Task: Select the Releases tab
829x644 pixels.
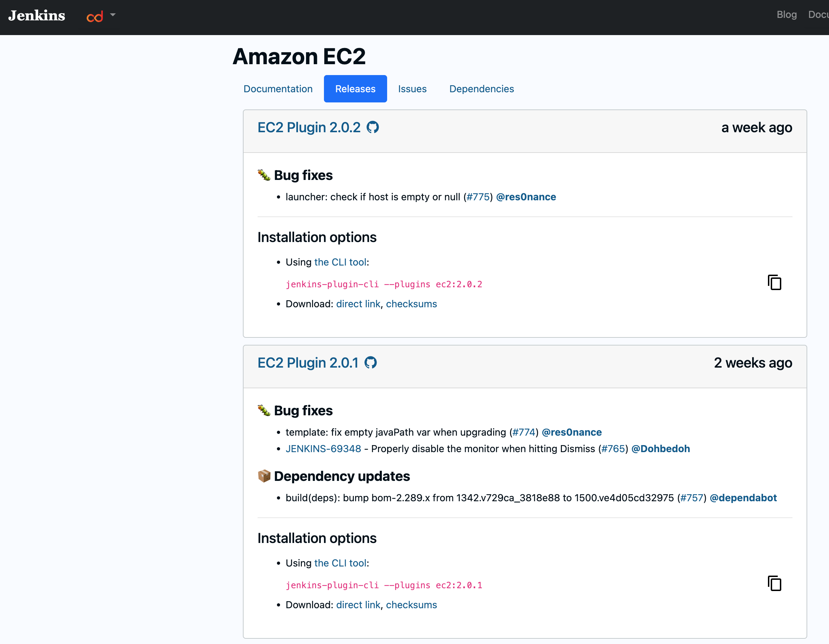Action: 355,89
